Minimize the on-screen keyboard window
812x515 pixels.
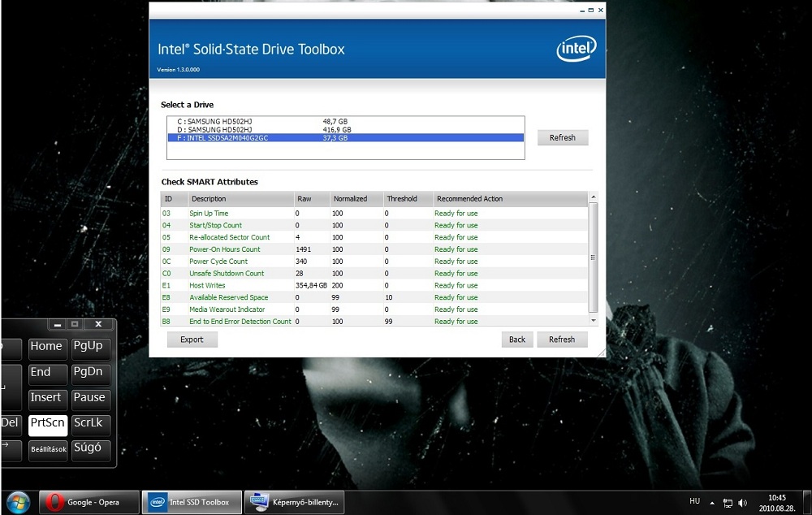58,324
